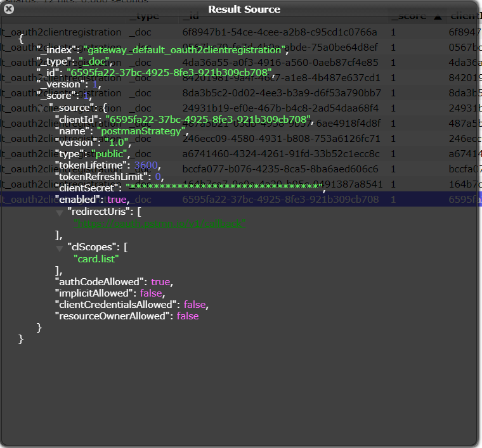Viewport: 482px width, 448px height.
Task: Collapse the _source object
Action: click(42, 108)
